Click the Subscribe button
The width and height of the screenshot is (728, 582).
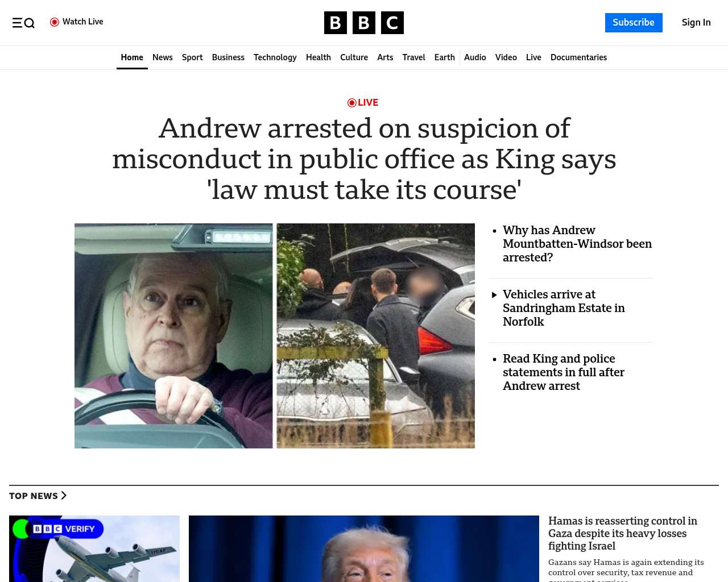pos(634,23)
